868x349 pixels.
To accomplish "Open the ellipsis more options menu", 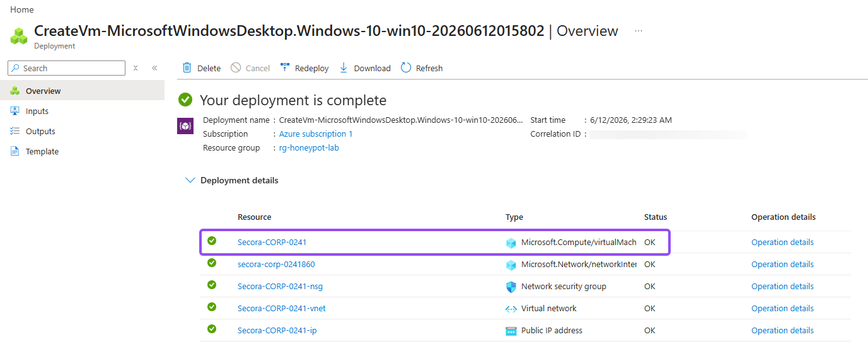I will [x=639, y=31].
